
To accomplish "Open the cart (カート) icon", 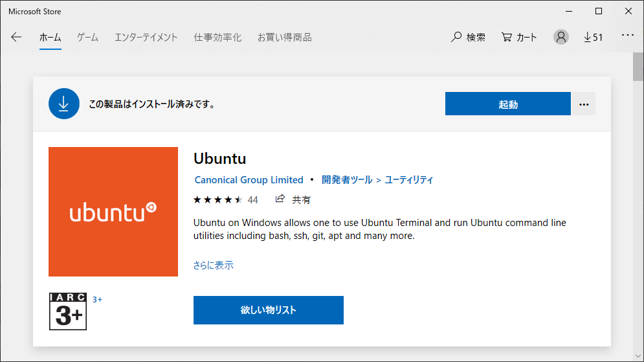I will (507, 38).
